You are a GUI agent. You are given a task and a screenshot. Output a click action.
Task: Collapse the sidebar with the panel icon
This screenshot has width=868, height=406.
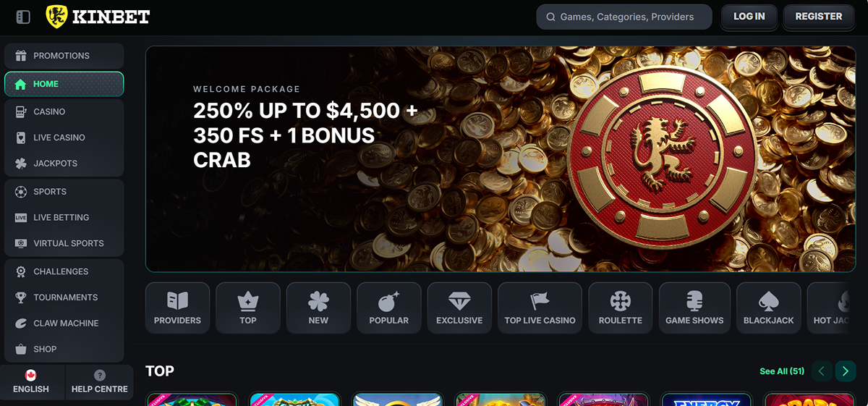[x=23, y=17]
